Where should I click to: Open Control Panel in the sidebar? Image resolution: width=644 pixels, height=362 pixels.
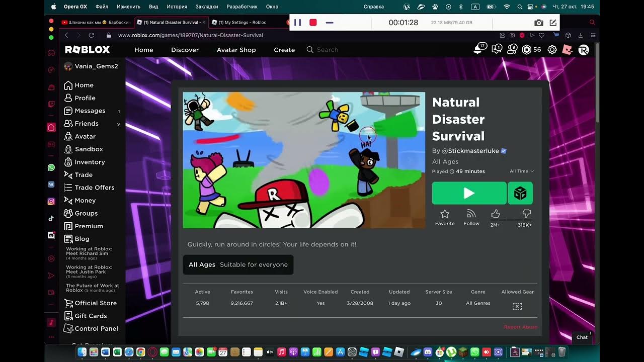[x=92, y=329]
